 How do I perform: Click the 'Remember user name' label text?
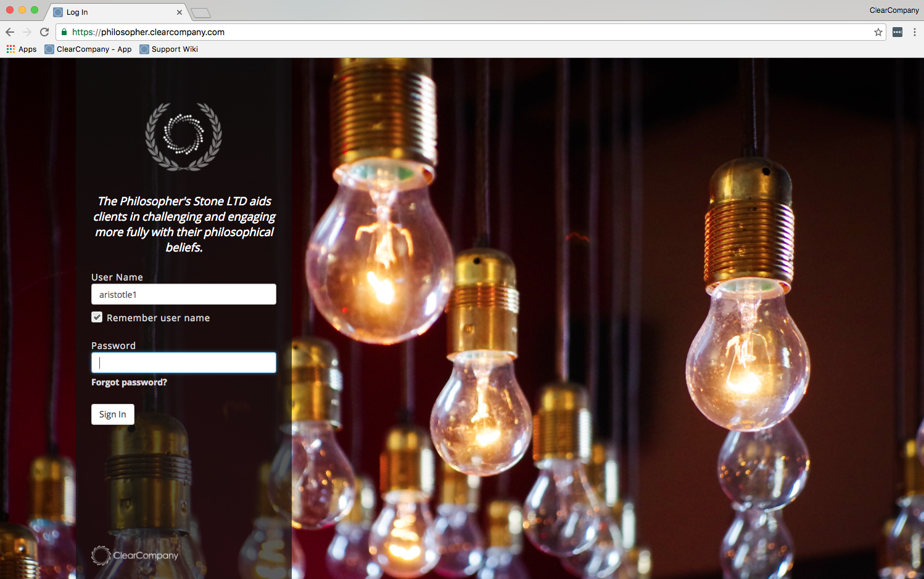[x=159, y=318]
